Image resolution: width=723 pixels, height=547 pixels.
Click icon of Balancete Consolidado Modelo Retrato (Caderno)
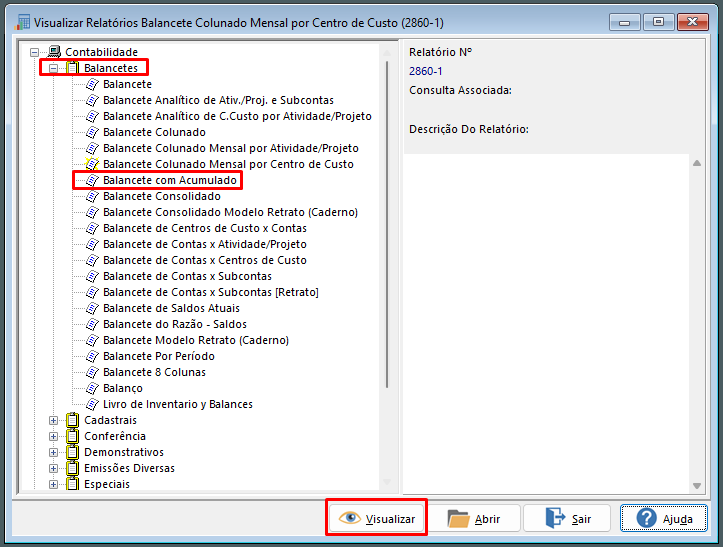coord(92,212)
